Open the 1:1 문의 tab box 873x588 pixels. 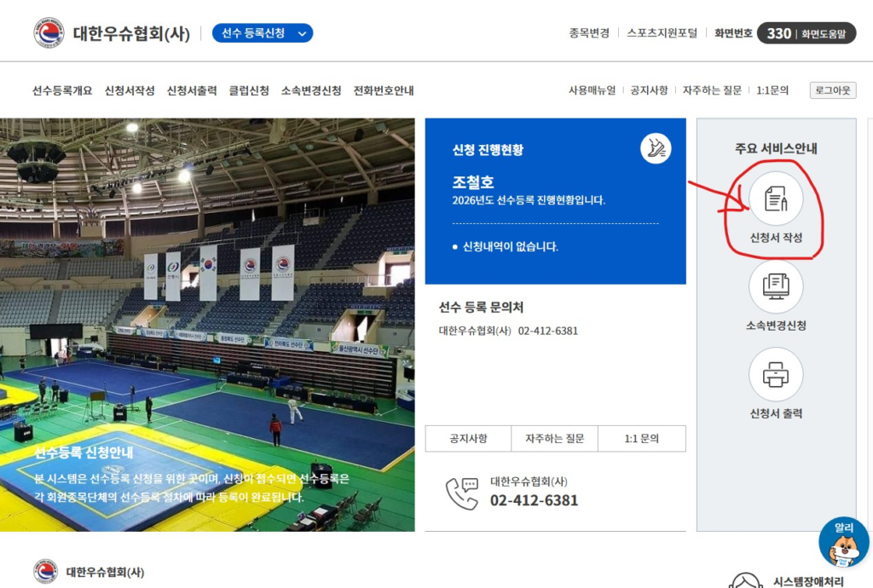pos(642,439)
